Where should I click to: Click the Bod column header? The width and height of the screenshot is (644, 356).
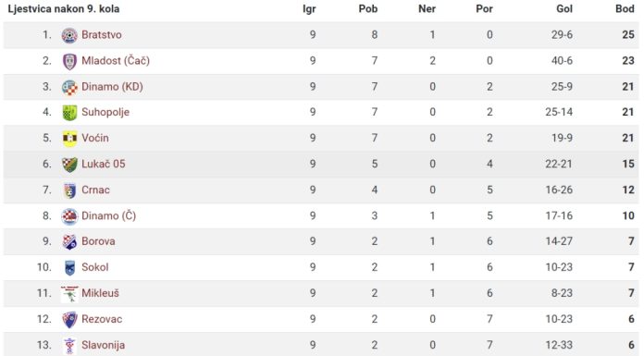(x=625, y=8)
